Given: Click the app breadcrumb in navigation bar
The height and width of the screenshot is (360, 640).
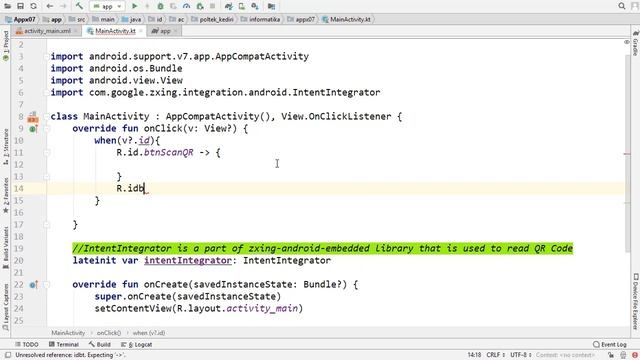Looking at the screenshot, I should 52,19.
